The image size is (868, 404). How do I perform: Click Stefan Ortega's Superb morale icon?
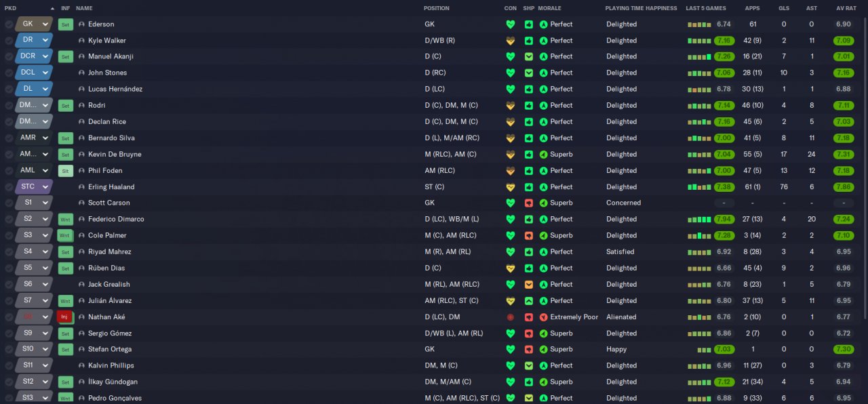(543, 350)
